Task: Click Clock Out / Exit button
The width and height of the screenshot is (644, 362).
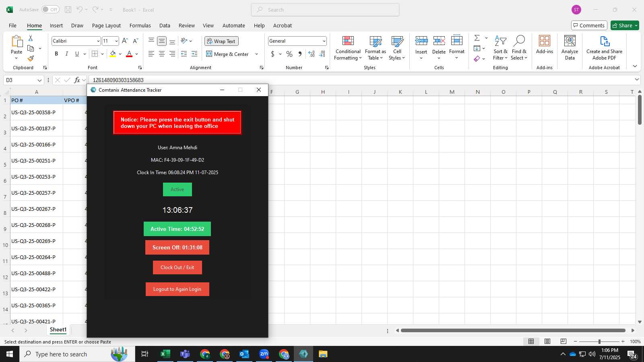Action: [x=178, y=267]
